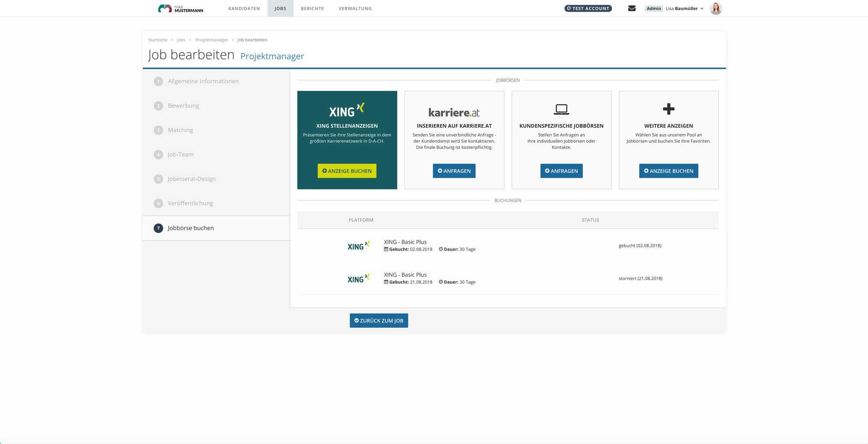Open the Kandidaten menu
The width and height of the screenshot is (868, 444).
[x=244, y=8]
